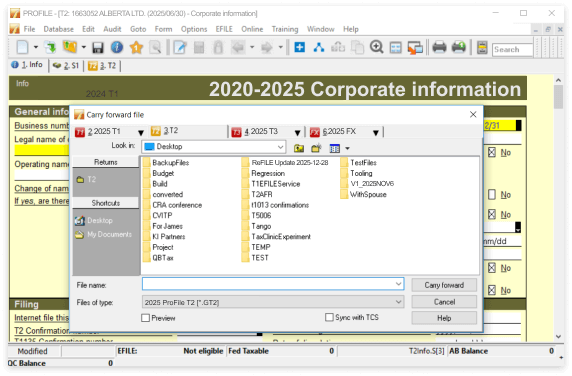Click the printer with green badge icon
The height and width of the screenshot is (376, 572).
click(x=459, y=47)
